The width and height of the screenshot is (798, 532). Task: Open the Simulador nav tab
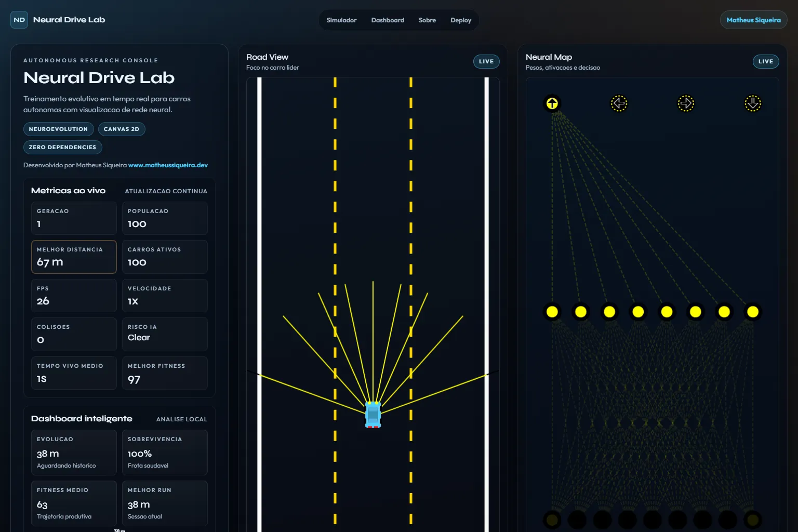pos(341,20)
